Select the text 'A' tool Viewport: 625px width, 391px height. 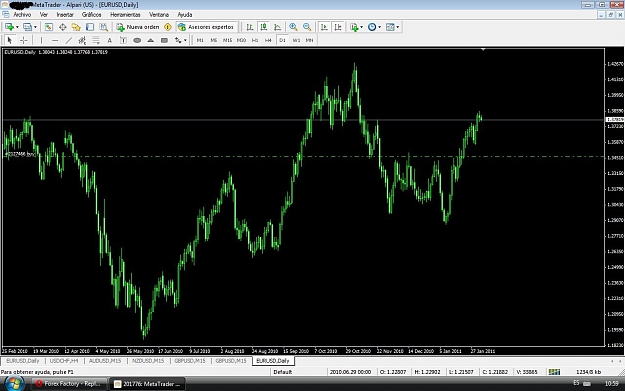[110, 40]
